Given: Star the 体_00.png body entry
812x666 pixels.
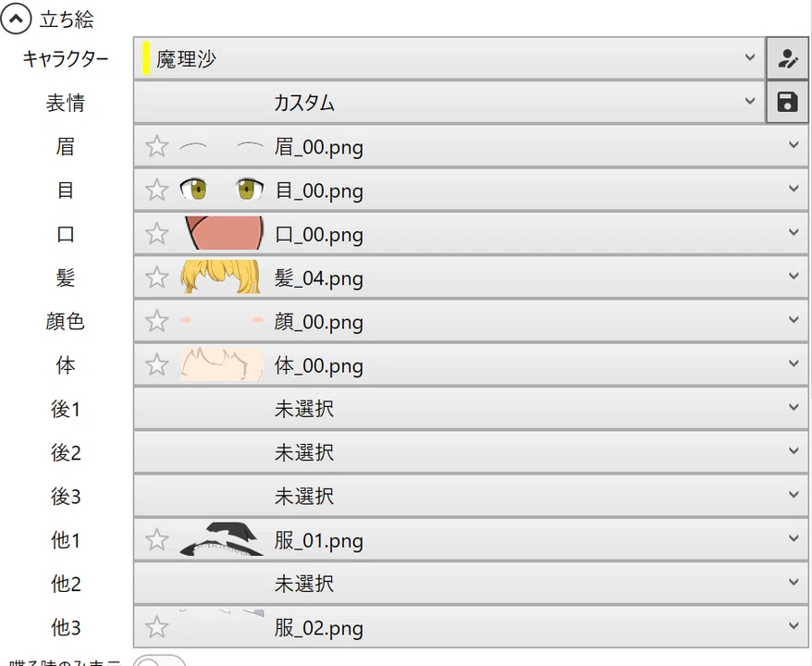Looking at the screenshot, I should [x=156, y=365].
